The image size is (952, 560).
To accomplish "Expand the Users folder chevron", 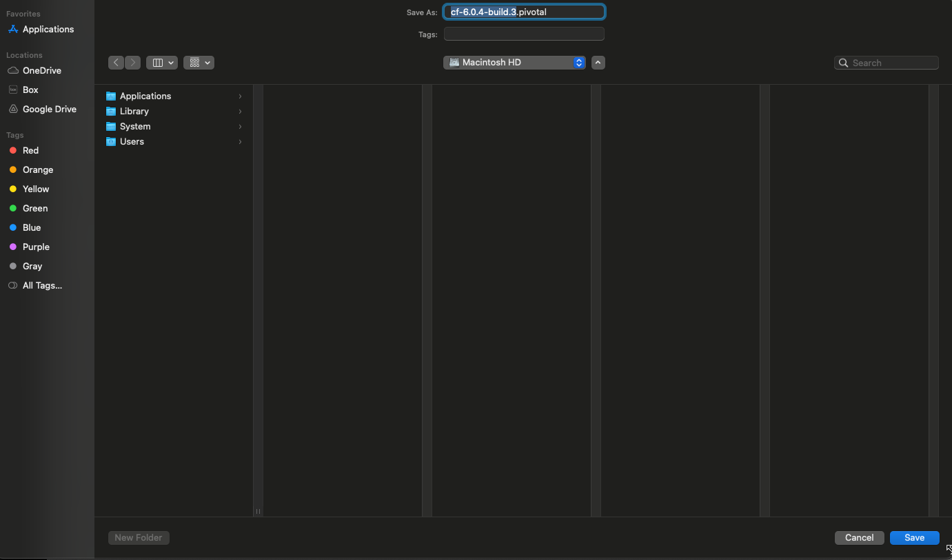I will tap(240, 142).
